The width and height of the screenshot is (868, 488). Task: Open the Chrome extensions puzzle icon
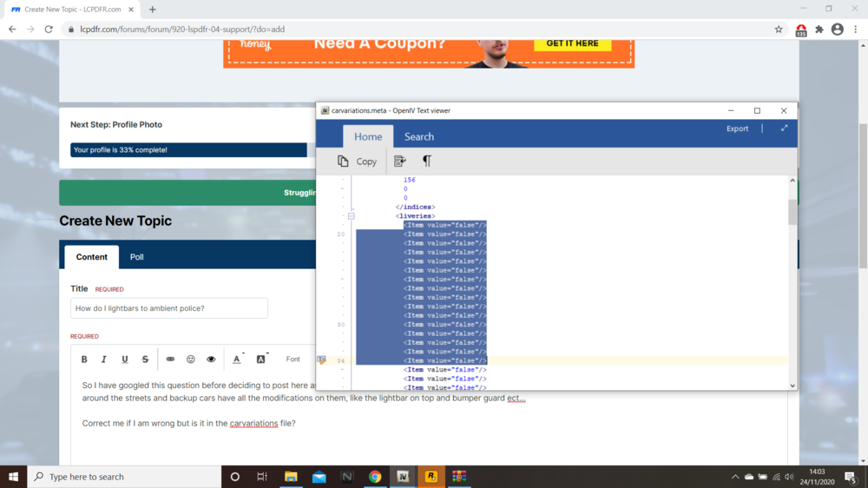click(819, 30)
